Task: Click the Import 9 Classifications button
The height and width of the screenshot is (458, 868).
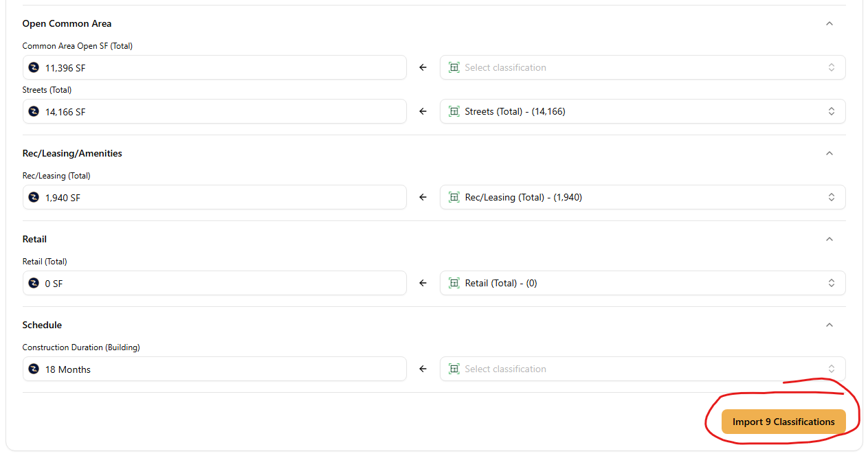Action: (783, 422)
